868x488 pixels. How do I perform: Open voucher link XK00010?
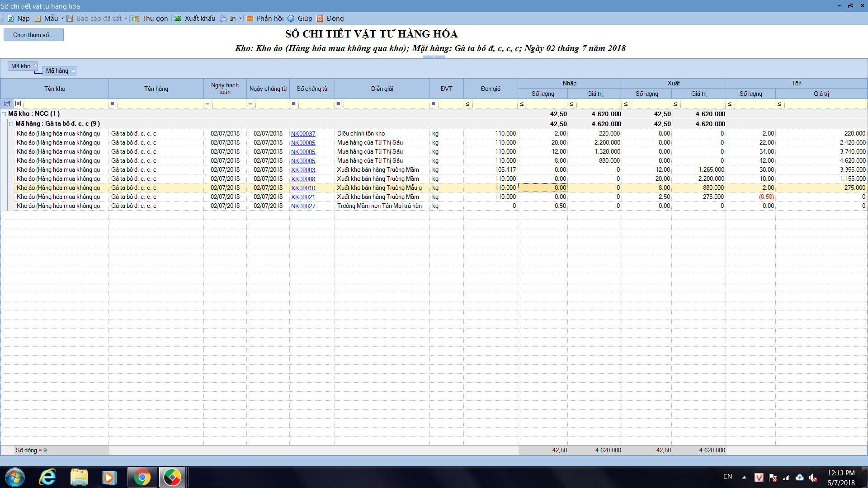coord(303,188)
